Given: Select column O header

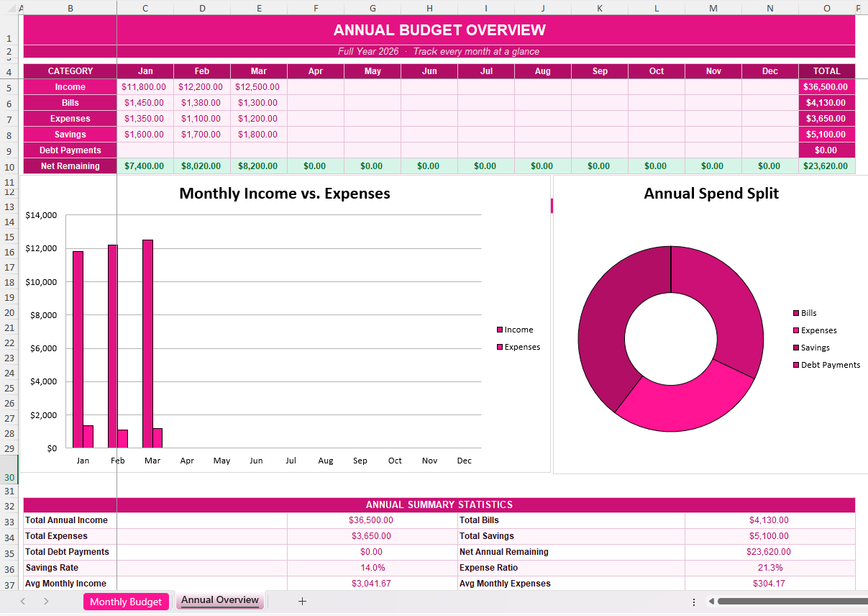Looking at the screenshot, I should click(826, 8).
